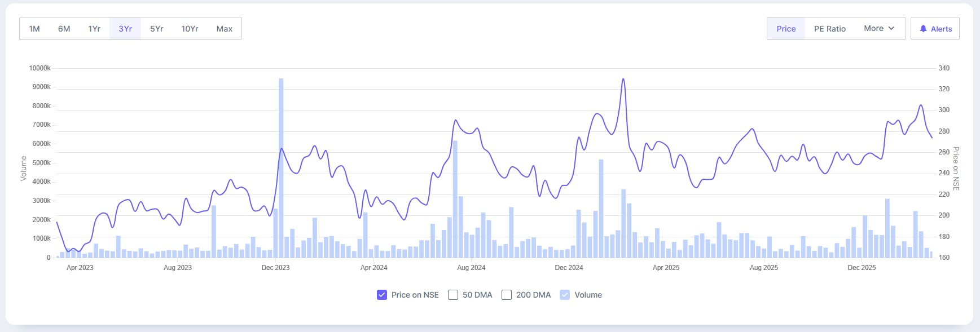This screenshot has width=980, height=332.
Task: Select the 3Yr time range
Action: click(x=125, y=29)
